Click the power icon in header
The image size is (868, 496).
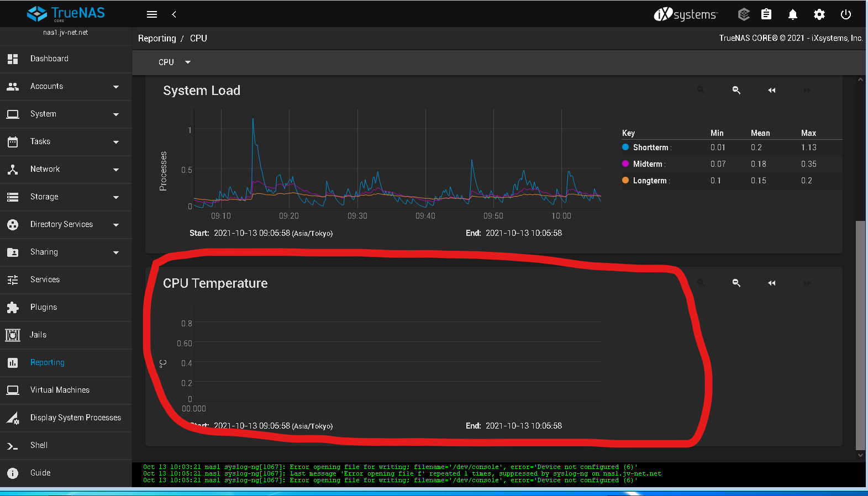click(x=845, y=14)
